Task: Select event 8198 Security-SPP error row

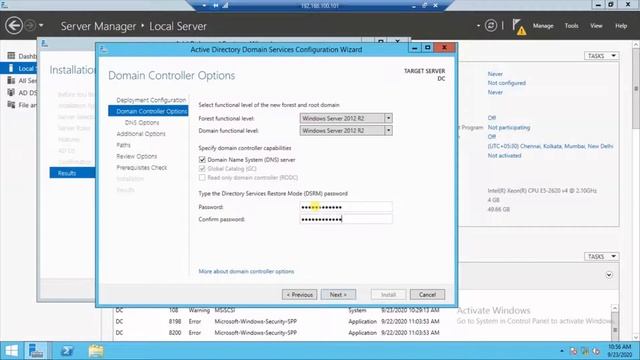Action: (278, 322)
